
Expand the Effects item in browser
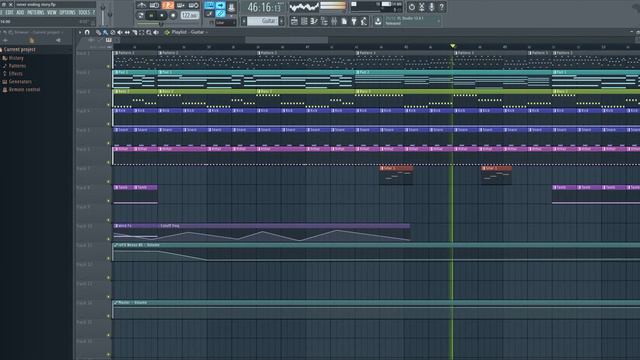(16, 73)
